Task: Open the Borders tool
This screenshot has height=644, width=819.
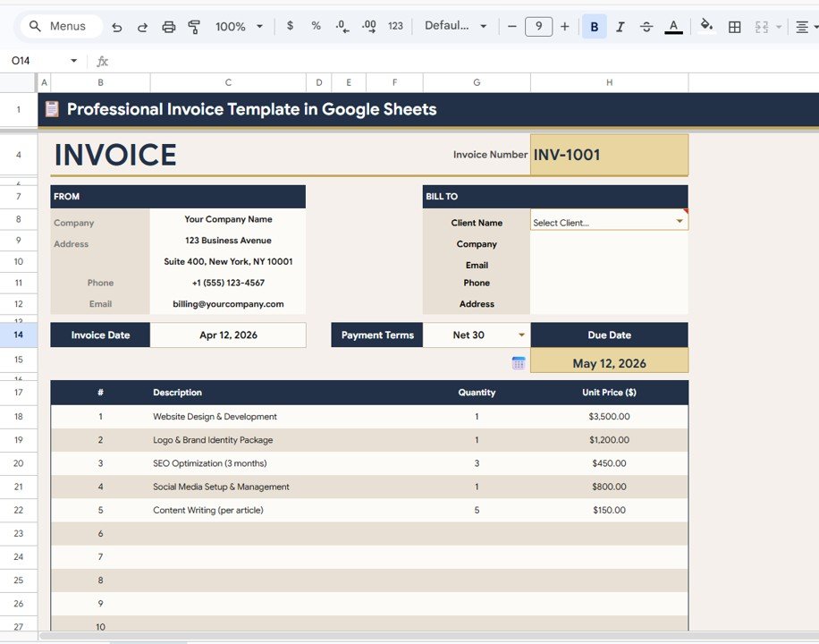Action: (734, 26)
